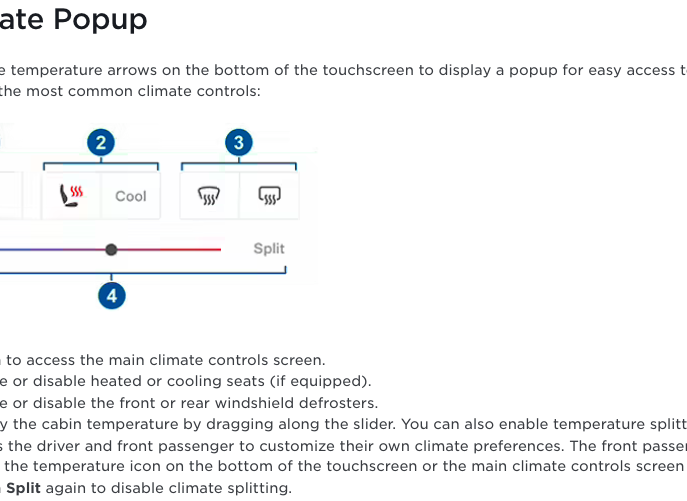Screen dimensions: 687x501
Task: Tap the heated seat icon
Action: pos(71,195)
